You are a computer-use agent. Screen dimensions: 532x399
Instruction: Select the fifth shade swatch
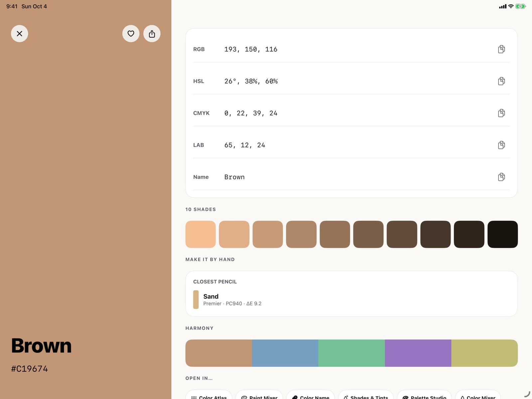click(x=335, y=234)
